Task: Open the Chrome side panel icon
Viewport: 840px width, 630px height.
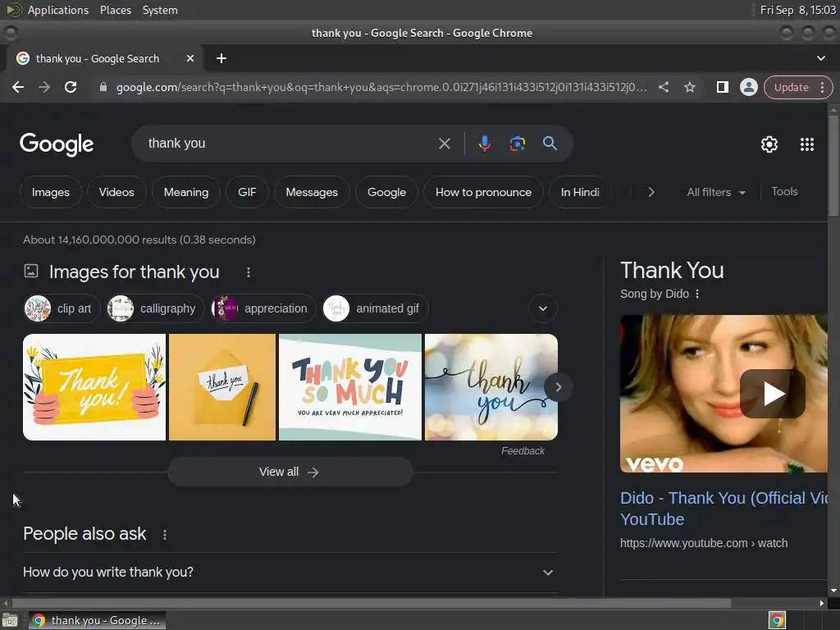Action: 722,87
